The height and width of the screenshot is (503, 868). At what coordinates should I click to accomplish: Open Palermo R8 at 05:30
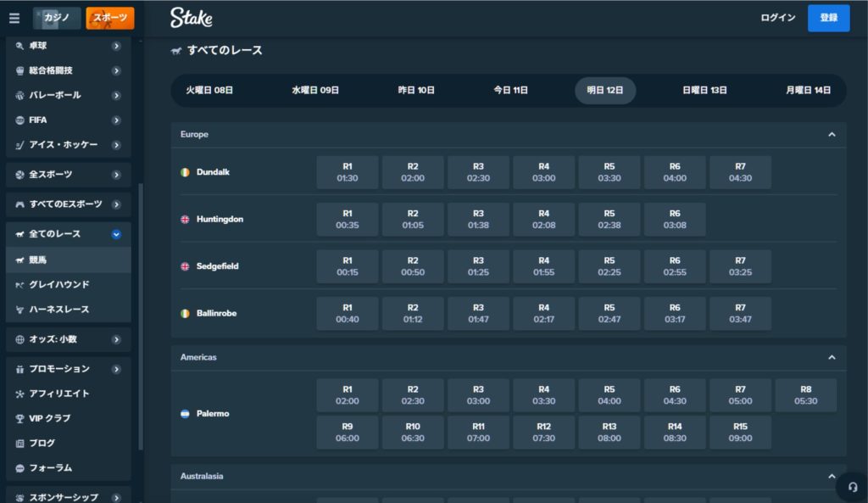(805, 395)
